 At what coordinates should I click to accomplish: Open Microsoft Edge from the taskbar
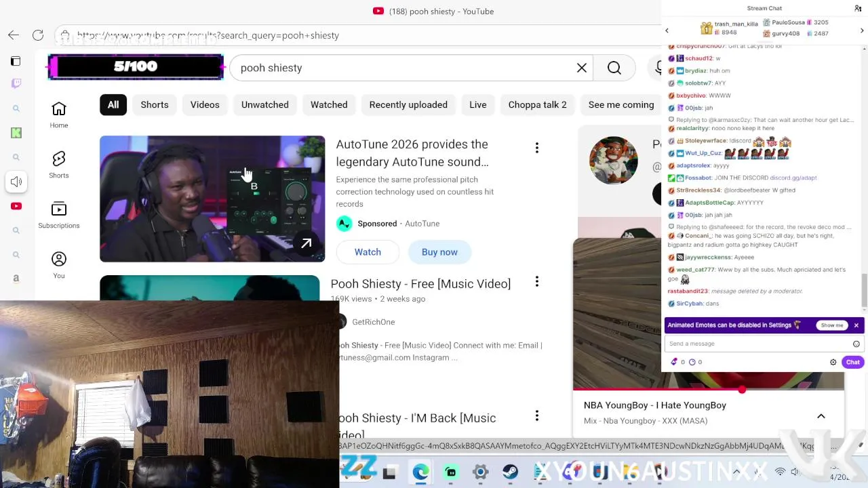[420, 472]
